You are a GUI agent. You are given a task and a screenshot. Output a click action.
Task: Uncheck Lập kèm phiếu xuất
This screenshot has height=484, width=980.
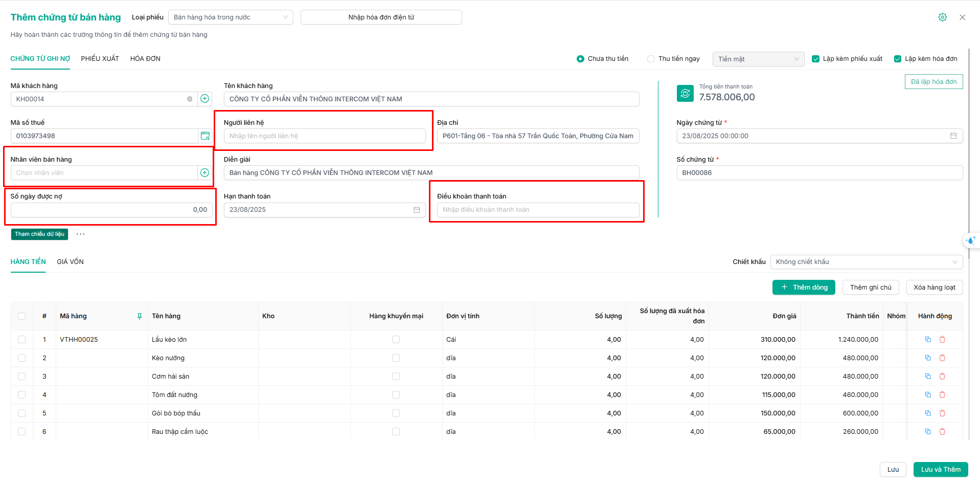click(815, 59)
